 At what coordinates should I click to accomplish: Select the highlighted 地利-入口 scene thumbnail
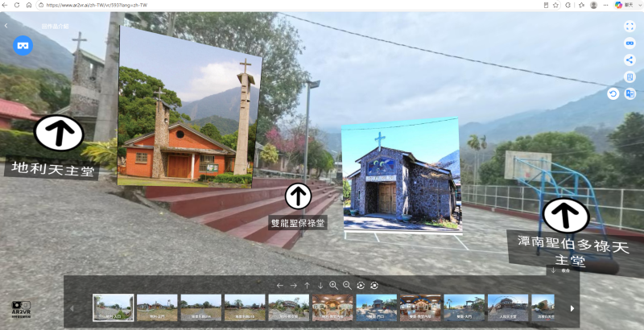point(114,307)
